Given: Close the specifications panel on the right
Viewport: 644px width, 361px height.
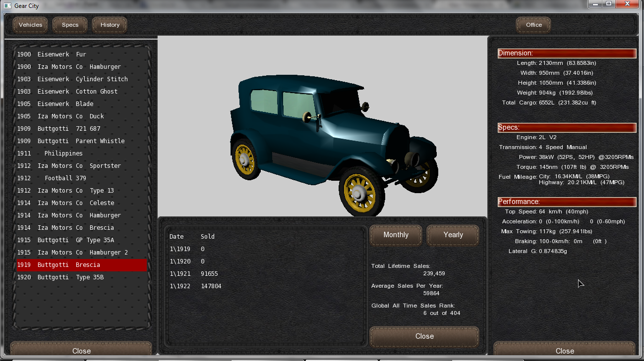Looking at the screenshot, I should [x=564, y=350].
